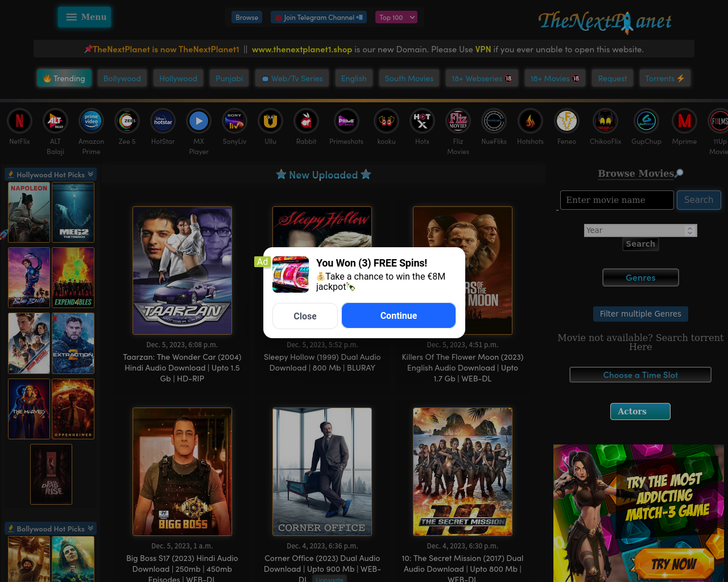
Task: Select the Trending tab
Action: (64, 78)
